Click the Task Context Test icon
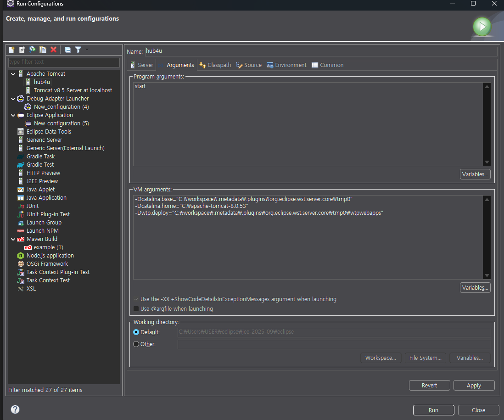The width and height of the screenshot is (504, 420). tap(21, 280)
